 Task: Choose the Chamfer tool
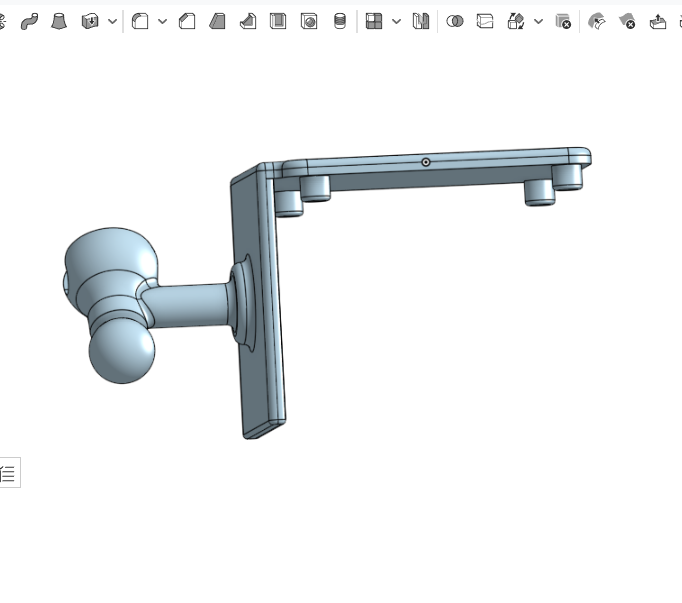click(187, 21)
